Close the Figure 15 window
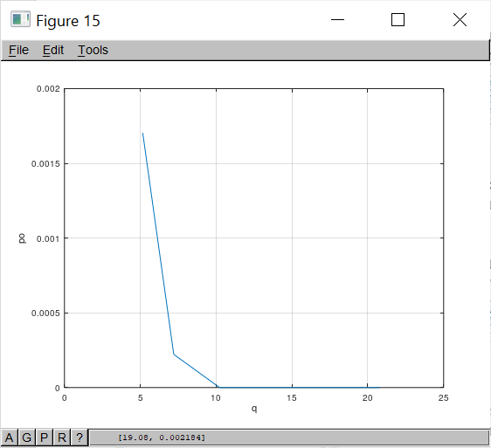The height and width of the screenshot is (448, 491). (460, 20)
